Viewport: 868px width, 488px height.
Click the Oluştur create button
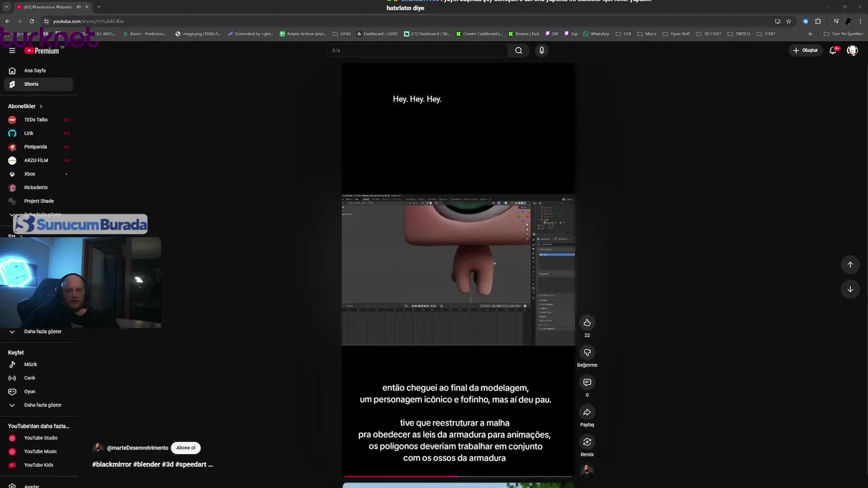point(806,50)
